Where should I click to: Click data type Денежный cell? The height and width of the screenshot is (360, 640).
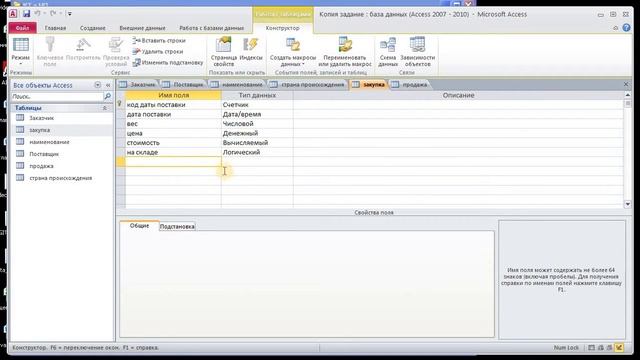coord(257,133)
